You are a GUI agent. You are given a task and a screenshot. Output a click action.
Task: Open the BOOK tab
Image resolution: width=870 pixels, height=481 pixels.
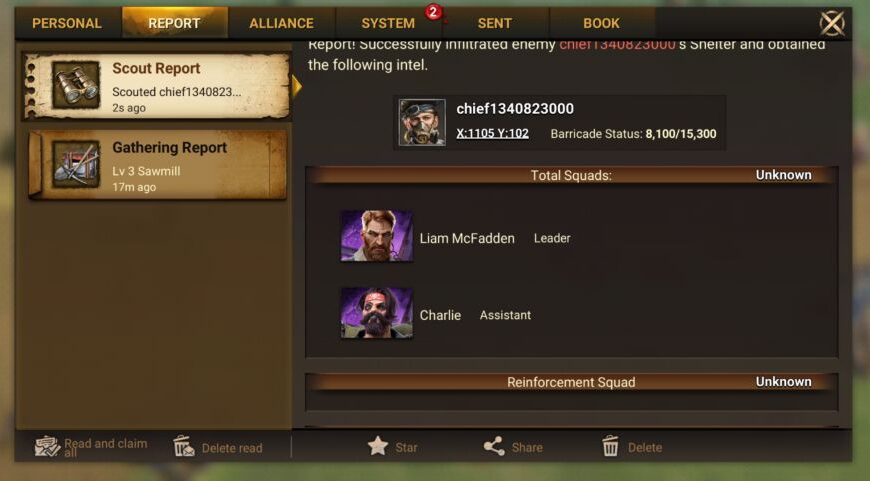[601, 23]
